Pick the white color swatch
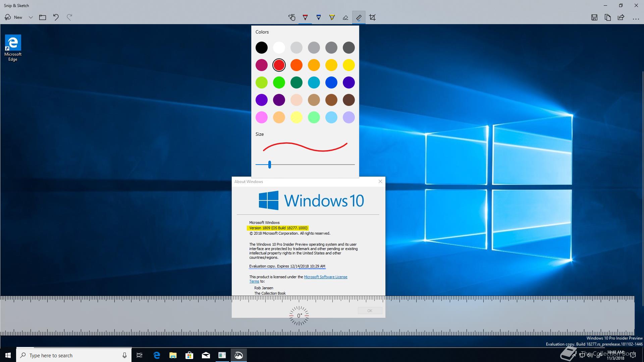The image size is (644, 362). 279,48
